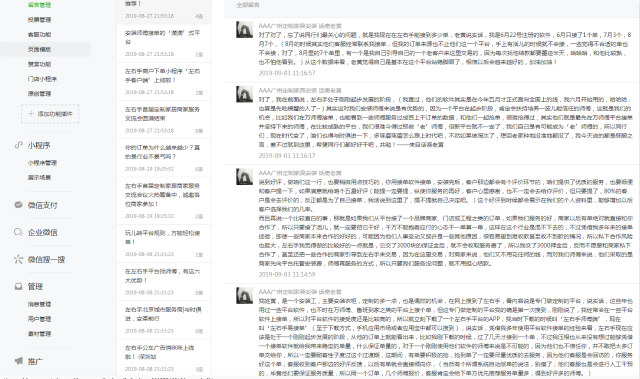Click the 企业微信 chat bubble icon

coord(18,232)
